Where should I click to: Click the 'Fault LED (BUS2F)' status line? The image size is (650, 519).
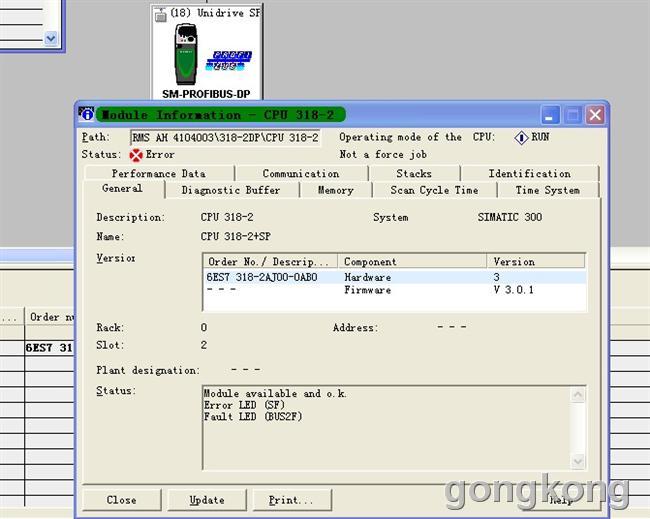[x=253, y=417]
